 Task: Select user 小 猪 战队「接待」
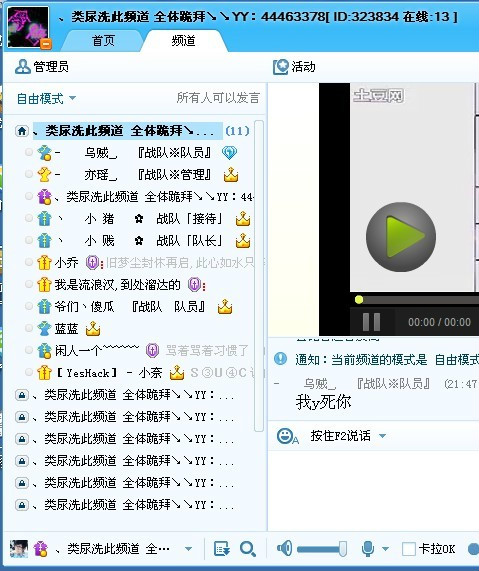tap(138, 219)
